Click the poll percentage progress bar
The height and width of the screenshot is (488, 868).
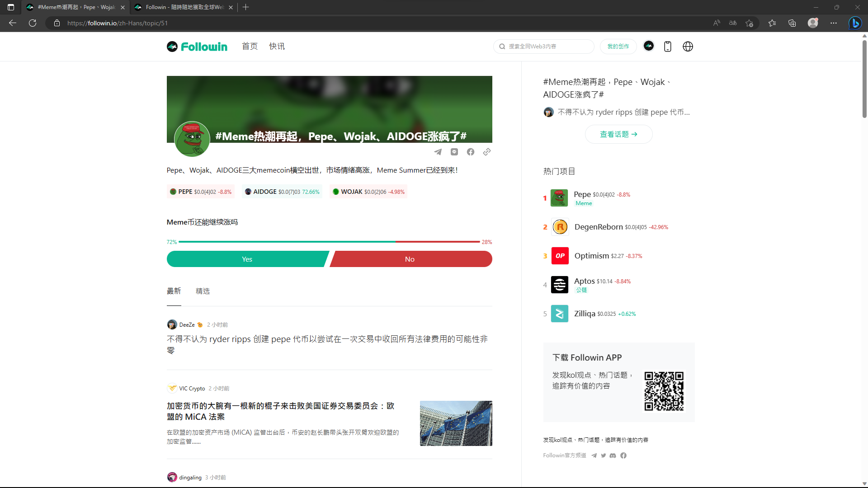(x=329, y=242)
